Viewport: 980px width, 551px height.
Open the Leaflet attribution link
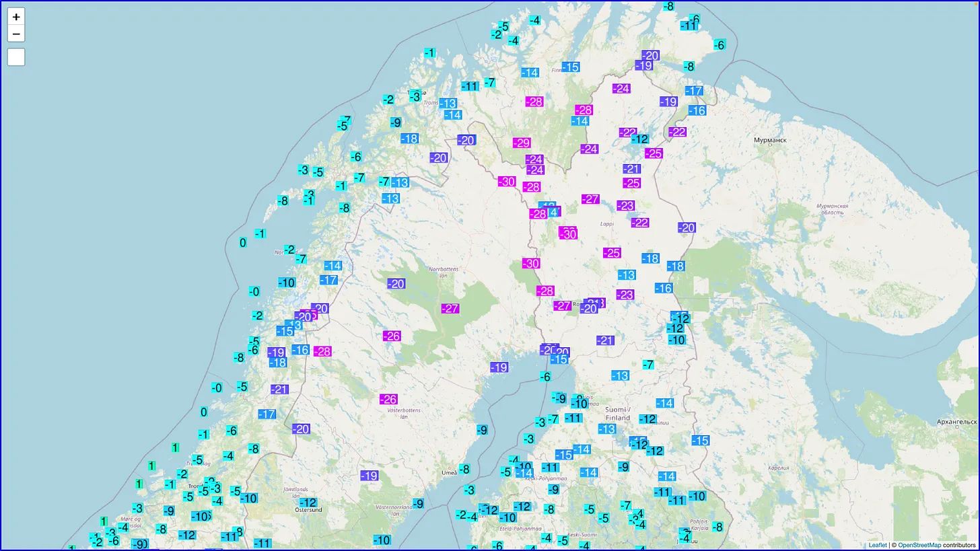(877, 545)
